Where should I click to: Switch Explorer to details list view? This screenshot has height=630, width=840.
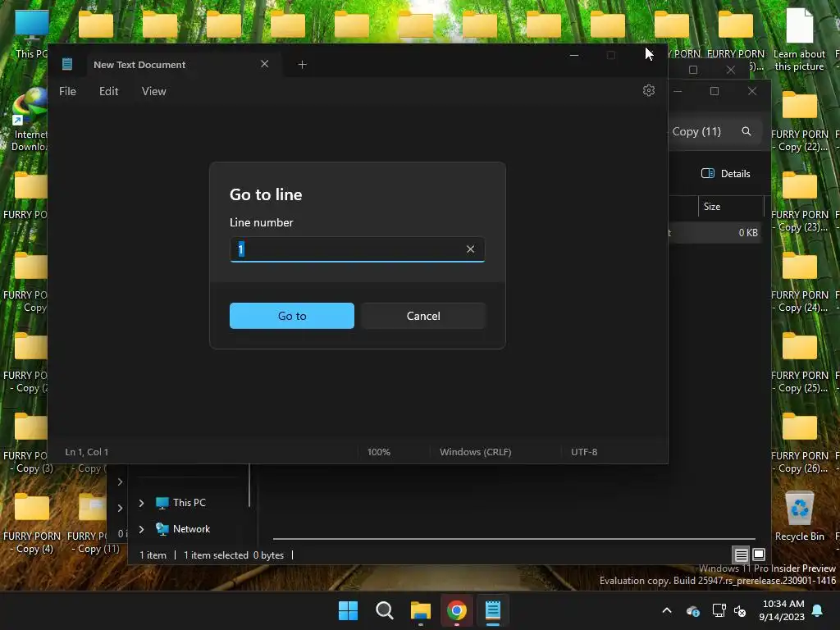741,555
